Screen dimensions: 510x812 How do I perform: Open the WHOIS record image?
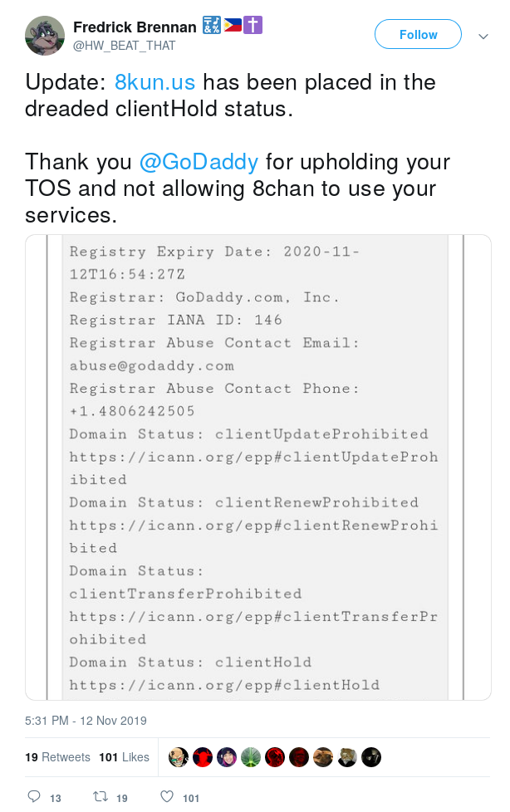point(258,467)
